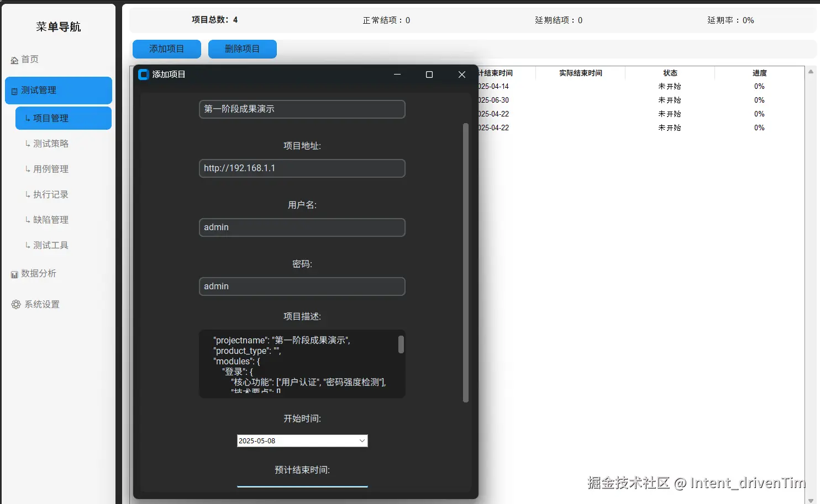The image size is (820, 504).
Task: Open 项目管理 in the sidebar
Action: 63,118
